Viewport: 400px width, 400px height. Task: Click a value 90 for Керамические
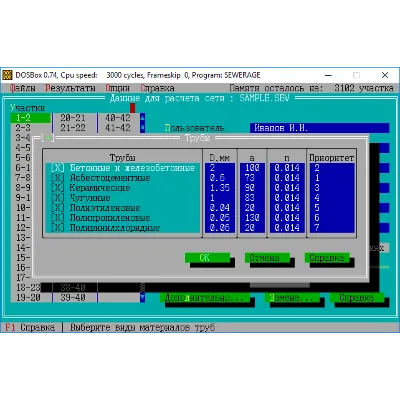(x=252, y=188)
